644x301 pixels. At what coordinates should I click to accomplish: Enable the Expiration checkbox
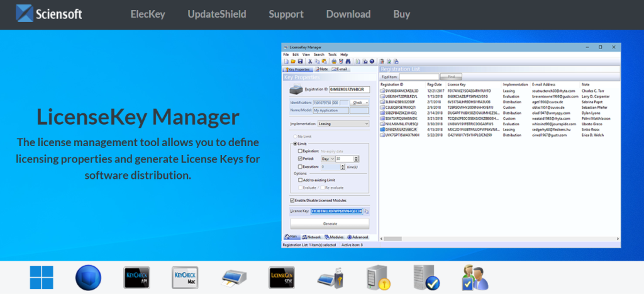(x=300, y=151)
